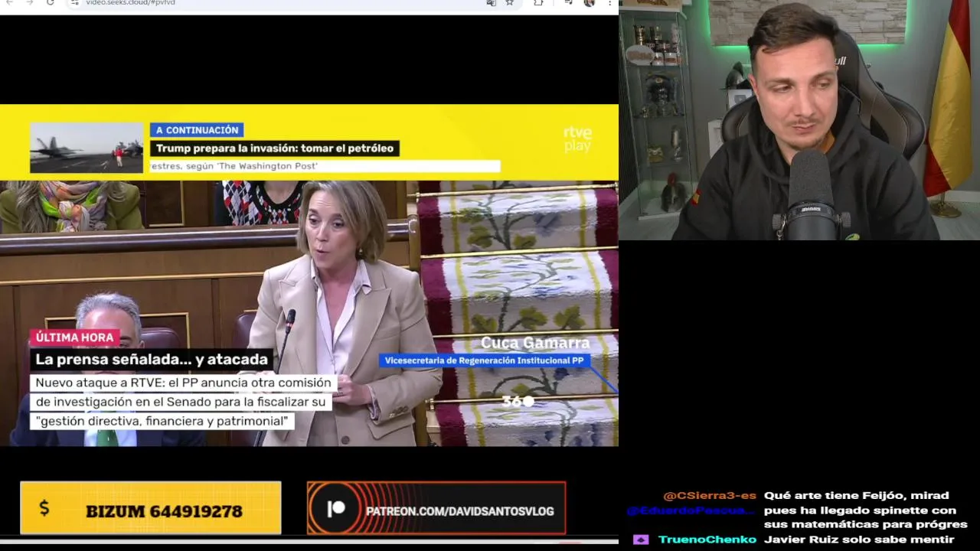980x551 pixels.
Task: Click chat username @CSierra3-es
Action: tap(710, 495)
